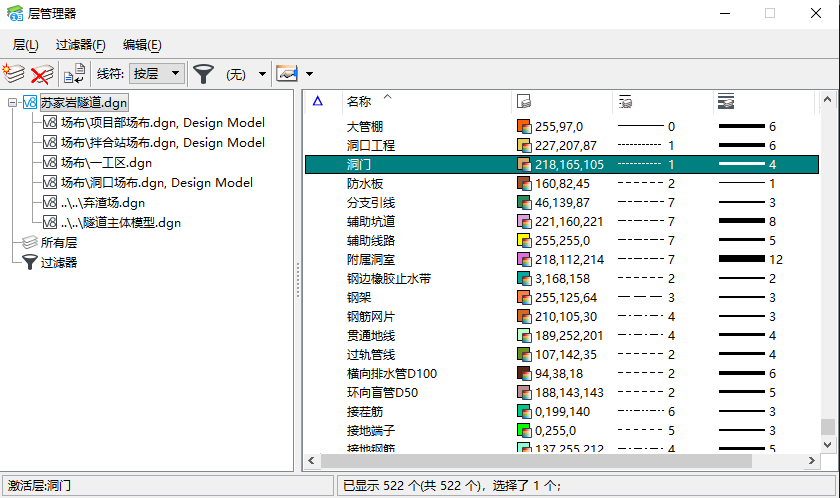Open the 线符 按层 dropdown
This screenshot has height=498, width=840.
point(157,74)
